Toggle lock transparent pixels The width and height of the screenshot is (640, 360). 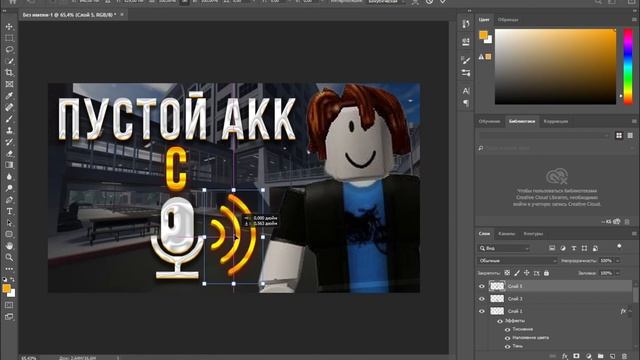(507, 273)
